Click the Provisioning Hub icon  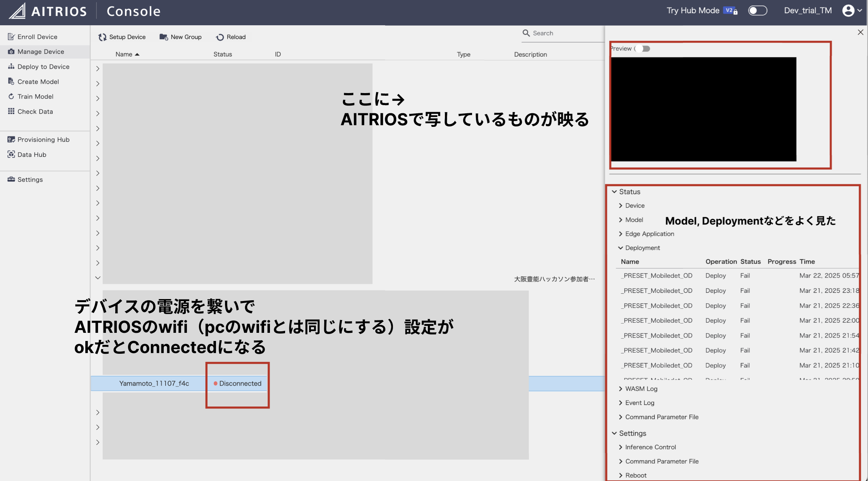[11, 140]
